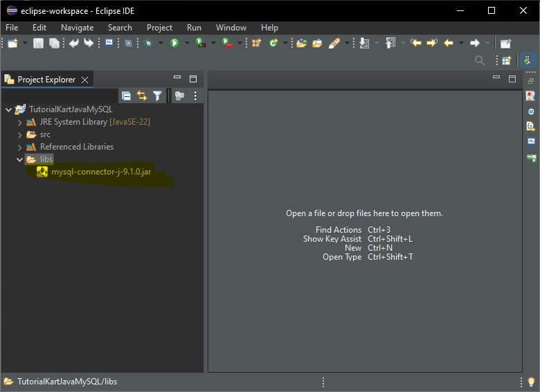The height and width of the screenshot is (392, 540).
Task: Open the Coverage dropdown arrow
Action: click(x=213, y=43)
